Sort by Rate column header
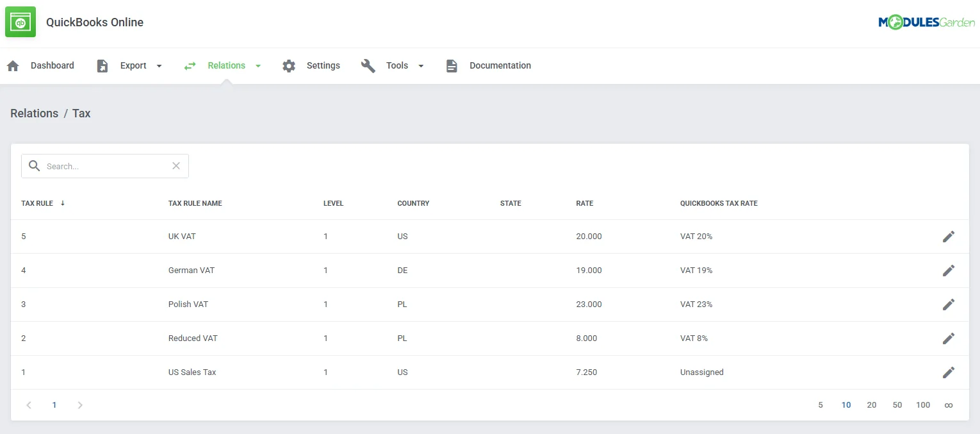Screen dimensions: 980x434 585,203
